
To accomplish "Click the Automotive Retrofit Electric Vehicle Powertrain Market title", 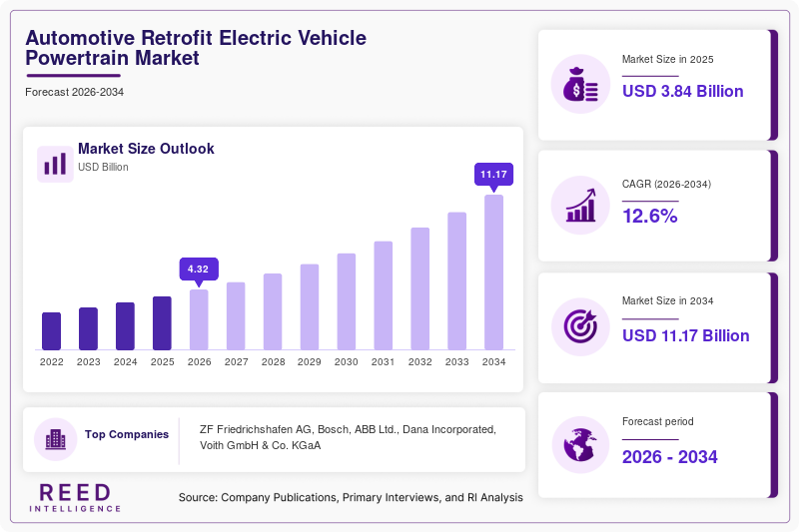I will pyautogui.click(x=196, y=48).
